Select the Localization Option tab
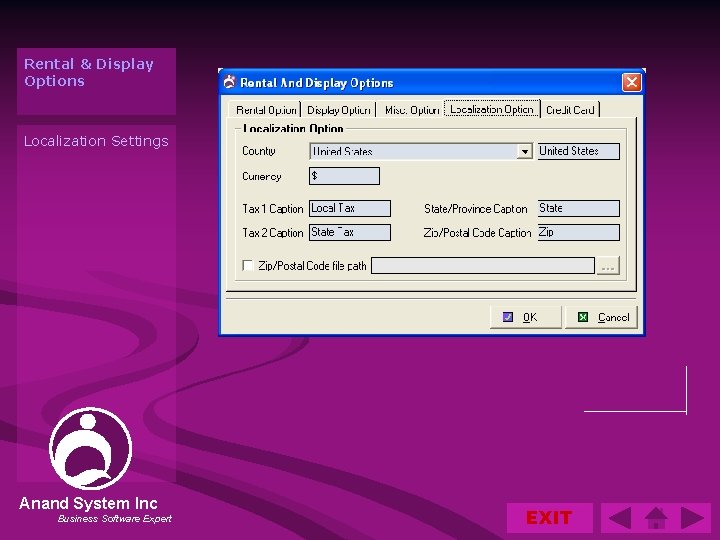720x540 pixels. point(492,109)
